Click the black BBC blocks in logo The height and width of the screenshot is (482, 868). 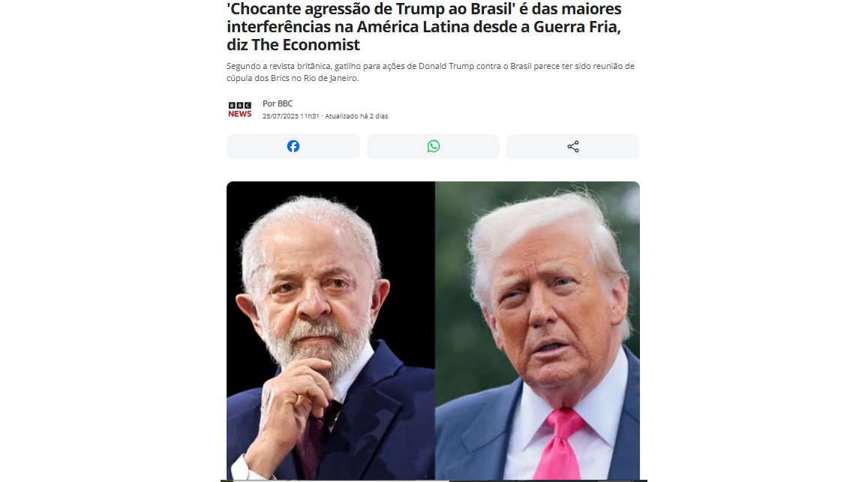click(240, 105)
